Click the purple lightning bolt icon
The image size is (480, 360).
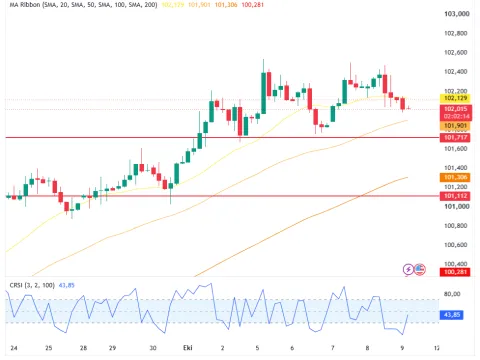(408, 269)
